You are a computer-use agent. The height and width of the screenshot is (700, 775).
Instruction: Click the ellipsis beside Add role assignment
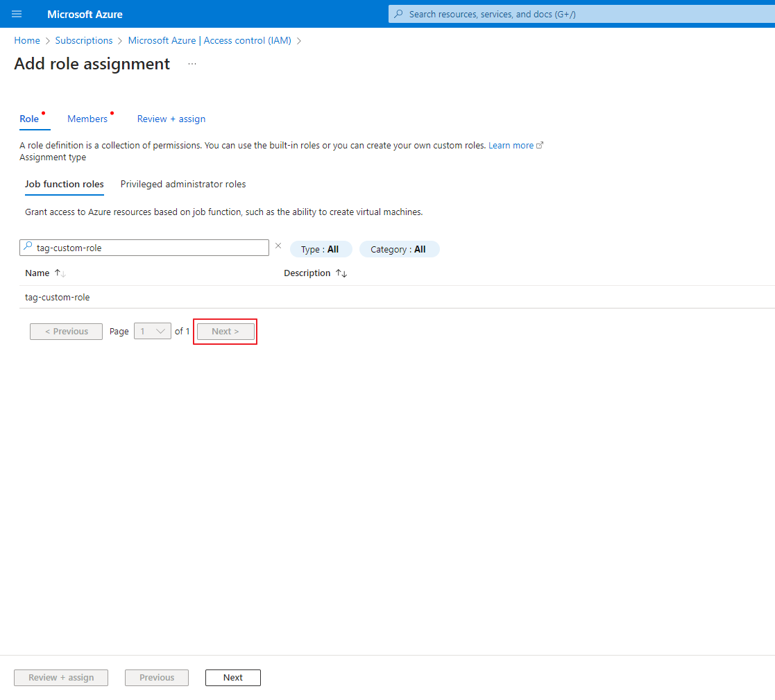(192, 64)
